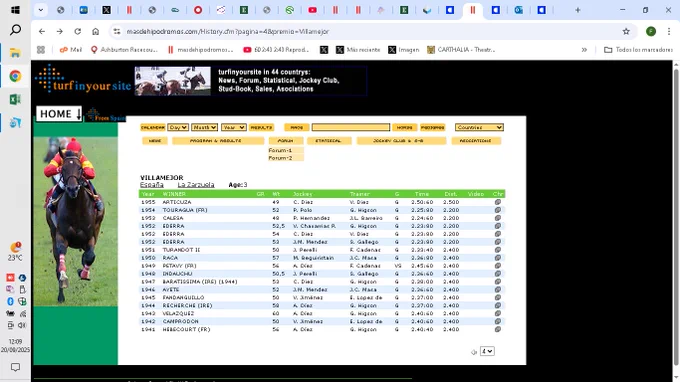This screenshot has height=382, width=680.
Task: Go to previous results page arrow
Action: [x=474, y=352]
